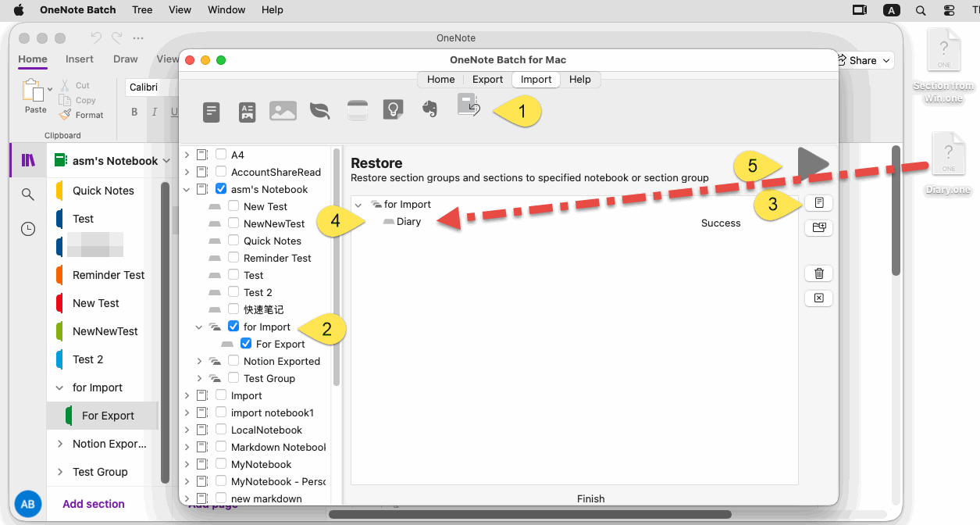The image size is (980, 525).
Task: Switch to the Export tab
Action: click(487, 80)
